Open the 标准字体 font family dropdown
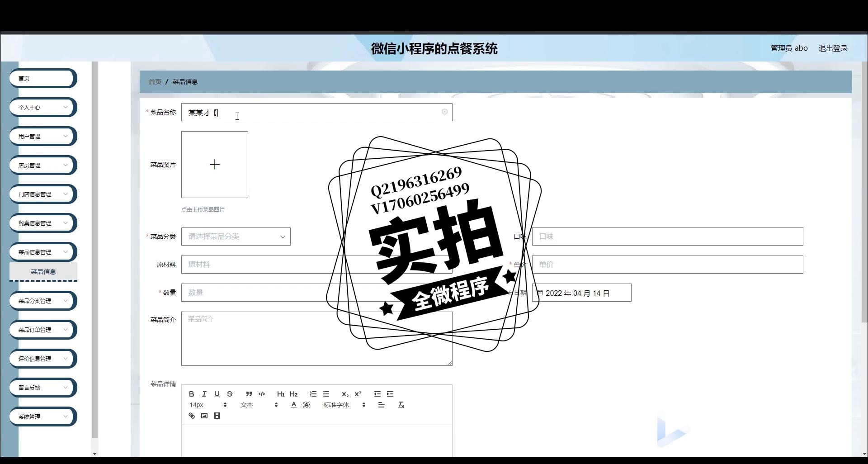Screen dimensions: 868x464 (344, 405)
